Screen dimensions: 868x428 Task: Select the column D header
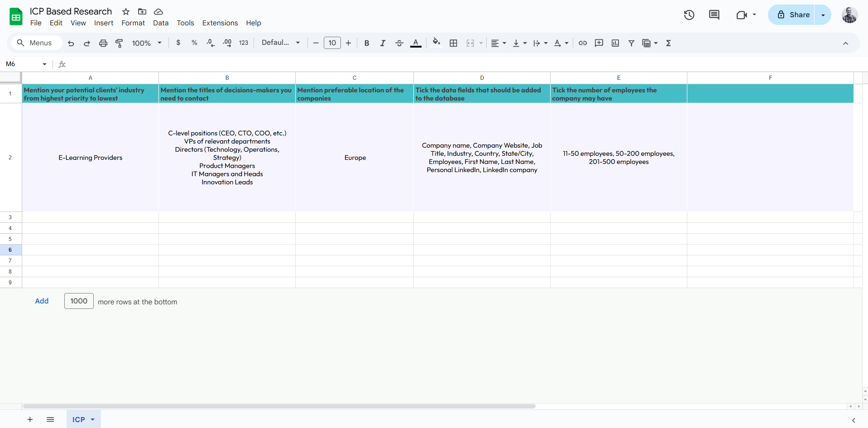click(x=482, y=78)
